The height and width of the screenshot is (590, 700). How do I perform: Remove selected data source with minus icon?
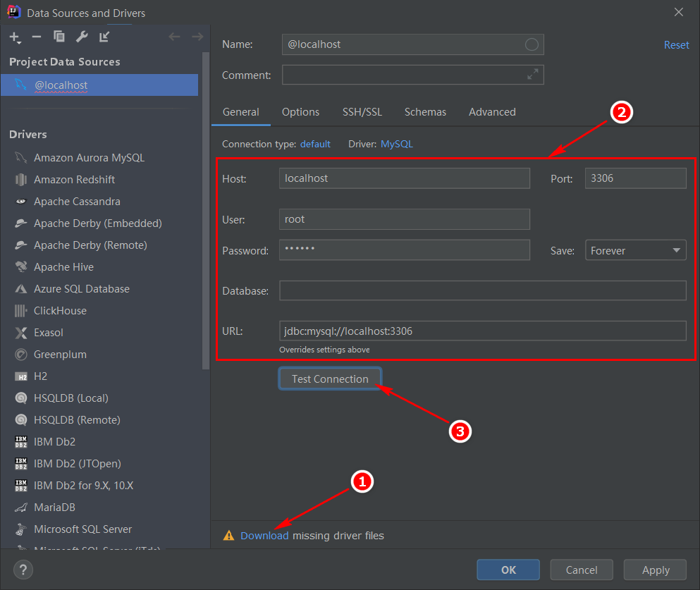click(37, 37)
